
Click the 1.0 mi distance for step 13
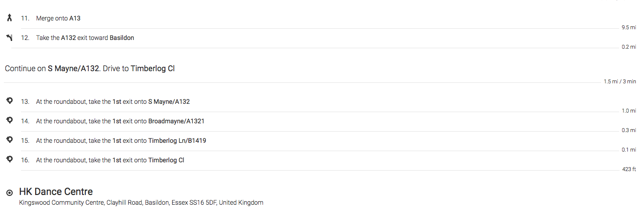coord(628,111)
